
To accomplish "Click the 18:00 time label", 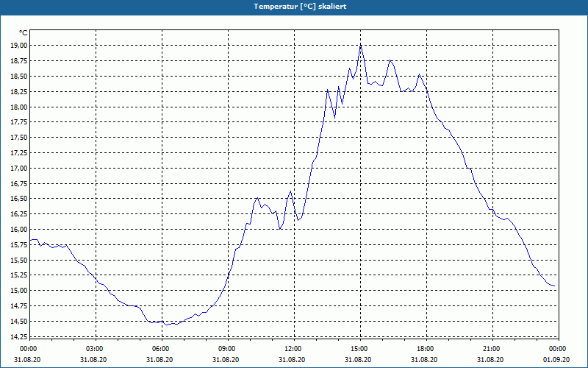I will (x=426, y=349).
